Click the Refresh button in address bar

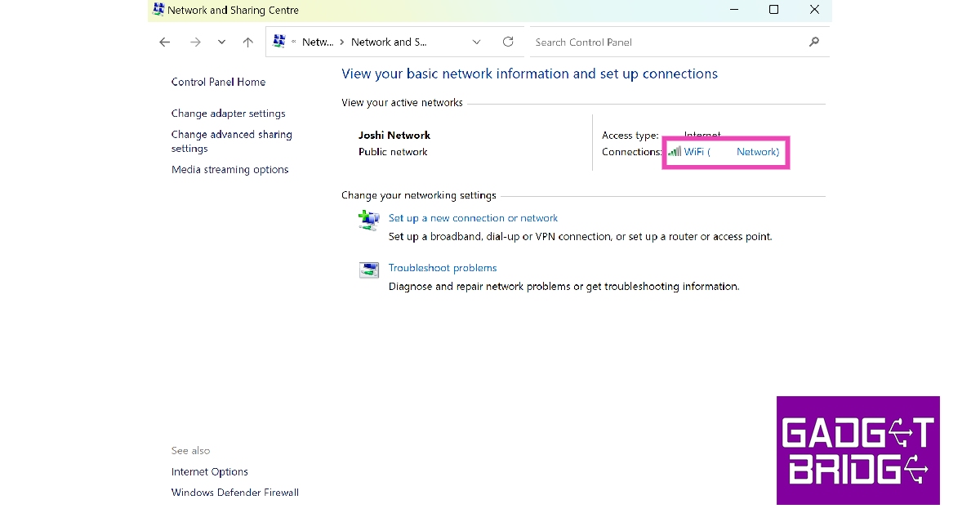(508, 42)
